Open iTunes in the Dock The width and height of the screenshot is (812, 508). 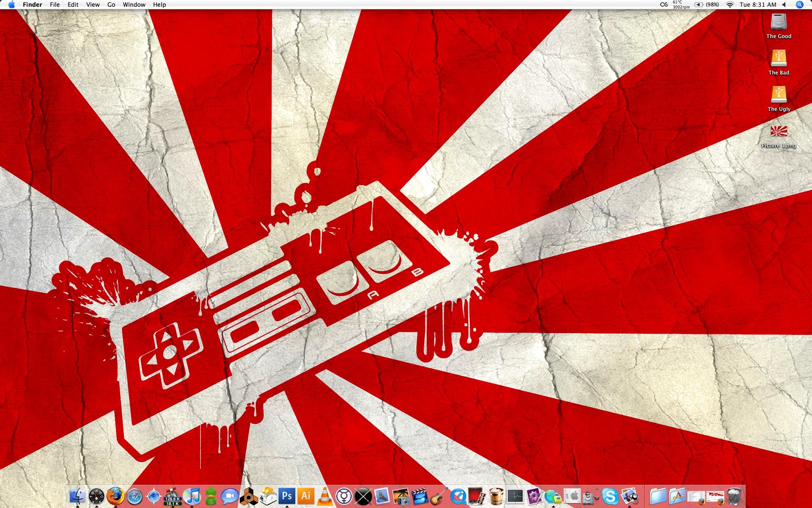pos(192,496)
